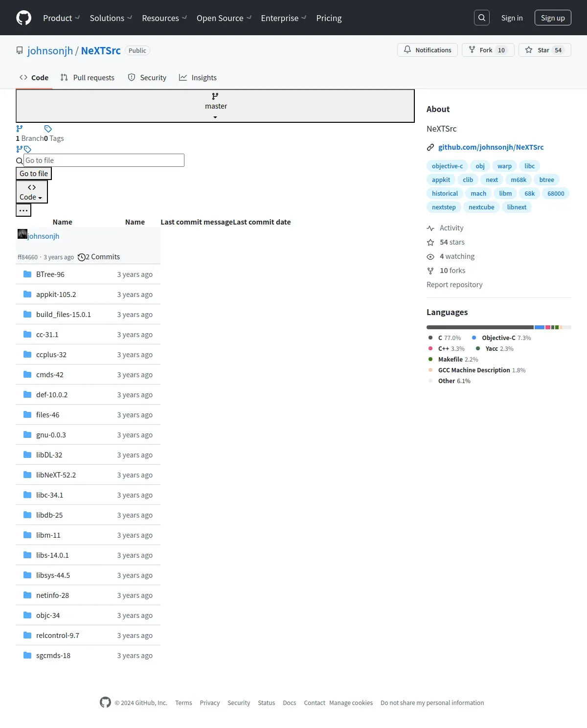The width and height of the screenshot is (587, 728).
Task: Open the libsys-44.5 folder
Action: (53, 575)
